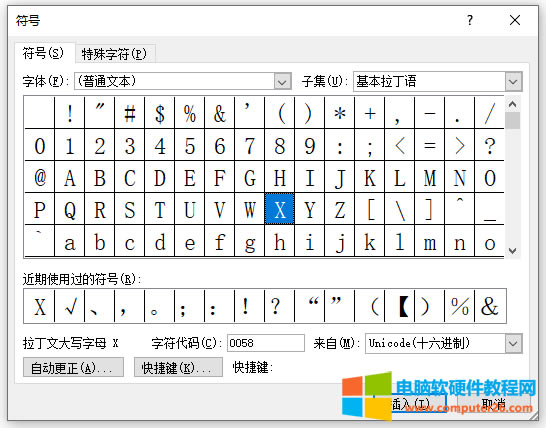The width and height of the screenshot is (546, 428).
Task: Click the 字符代码 character code field
Action: tap(266, 343)
